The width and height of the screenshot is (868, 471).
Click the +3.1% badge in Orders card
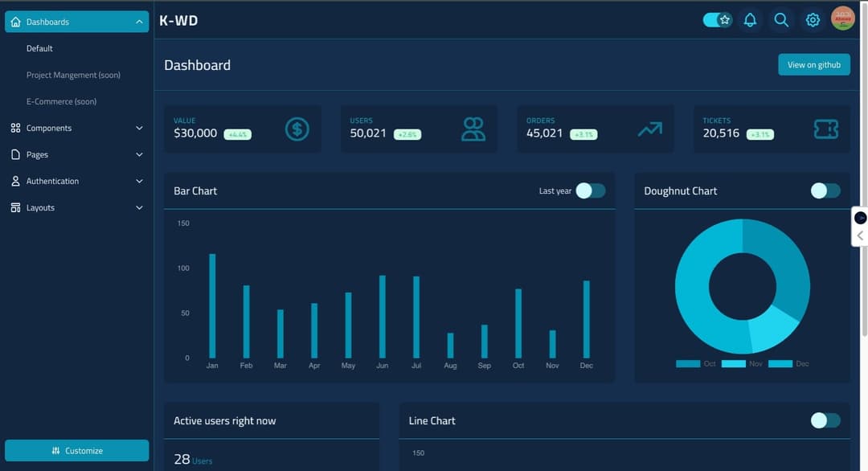click(583, 134)
